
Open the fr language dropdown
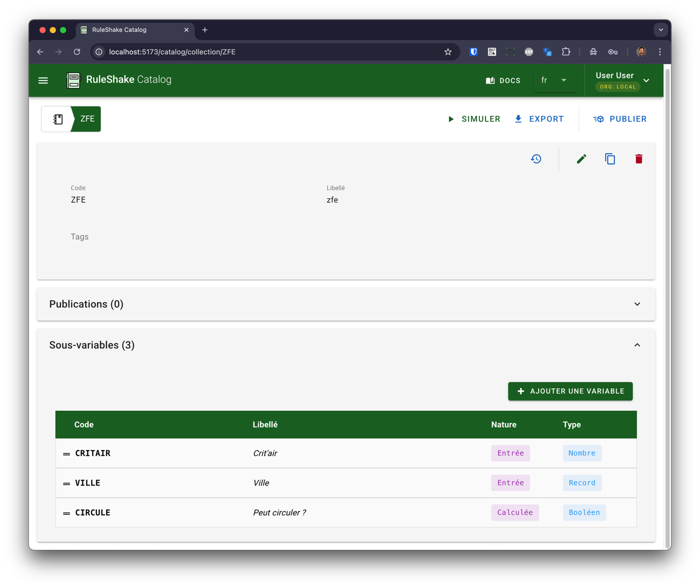[554, 80]
